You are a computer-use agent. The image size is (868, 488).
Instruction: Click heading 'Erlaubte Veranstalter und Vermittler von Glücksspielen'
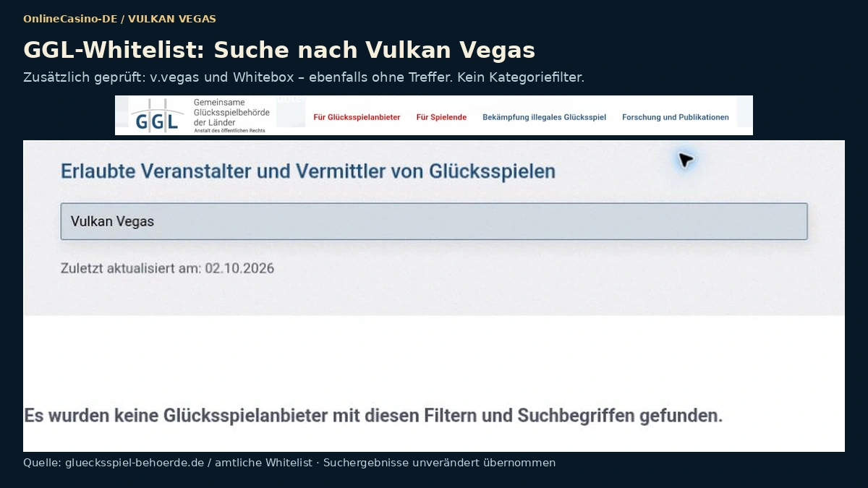(308, 171)
